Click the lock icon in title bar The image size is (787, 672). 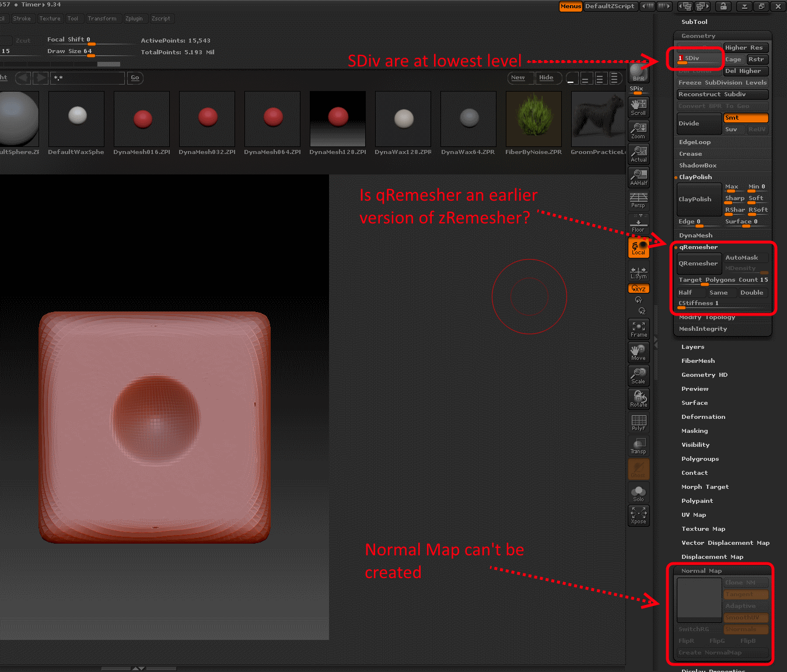click(723, 6)
